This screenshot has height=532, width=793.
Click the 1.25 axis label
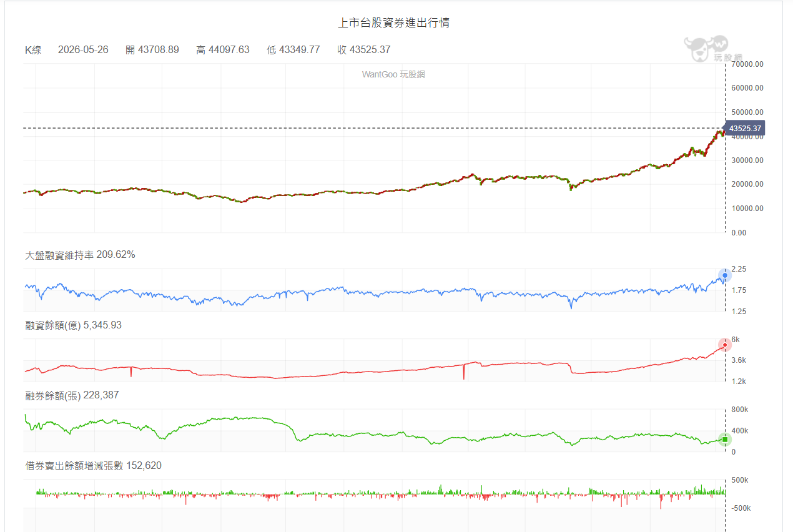pos(738,311)
